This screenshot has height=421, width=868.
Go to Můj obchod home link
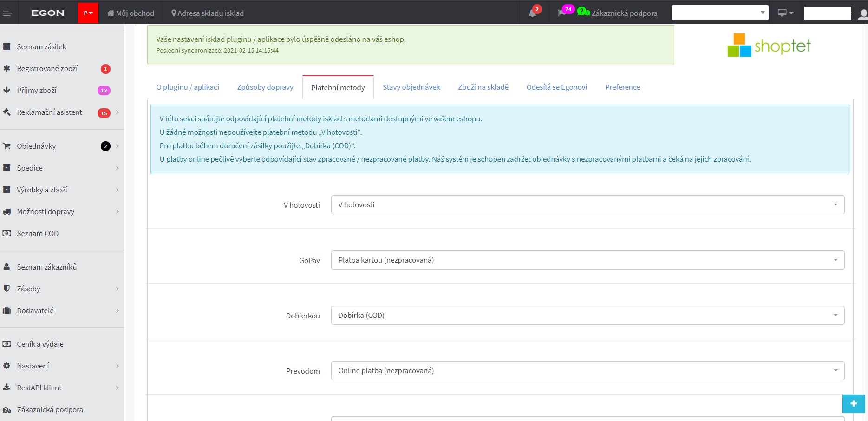pos(131,13)
